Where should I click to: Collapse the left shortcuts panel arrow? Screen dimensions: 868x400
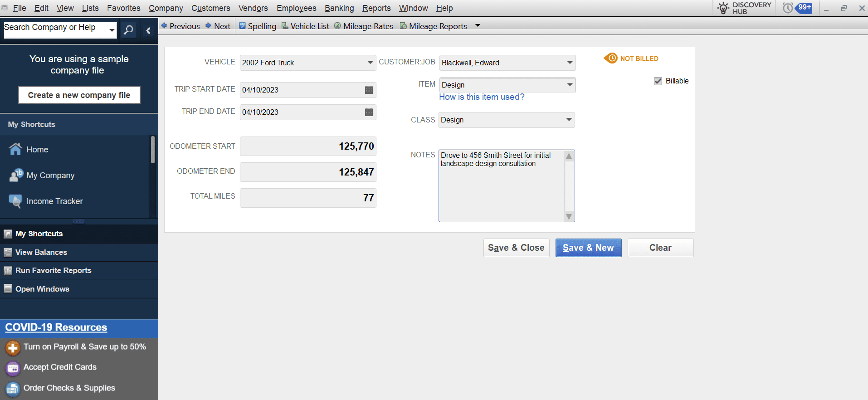[x=148, y=30]
